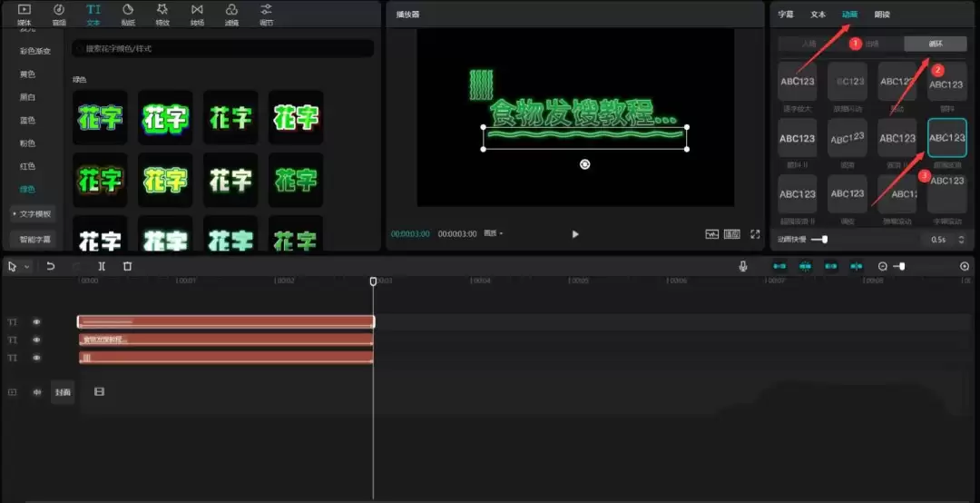
Task: Select the 循环 loop animation tab
Action: [935, 44]
